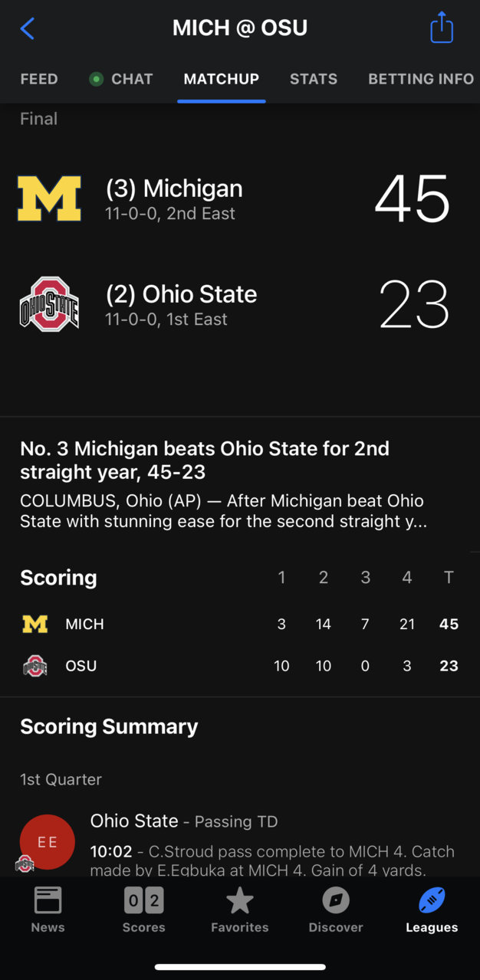Viewport: 480px width, 980px height.
Task: Select the MATCHUP tab
Action: point(222,79)
